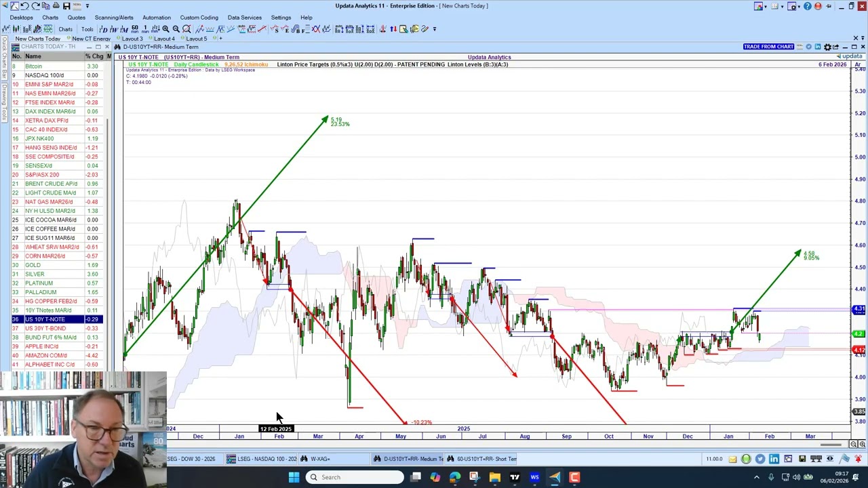The width and height of the screenshot is (868, 488).
Task: Click the Windows Start button
Action: (x=294, y=477)
